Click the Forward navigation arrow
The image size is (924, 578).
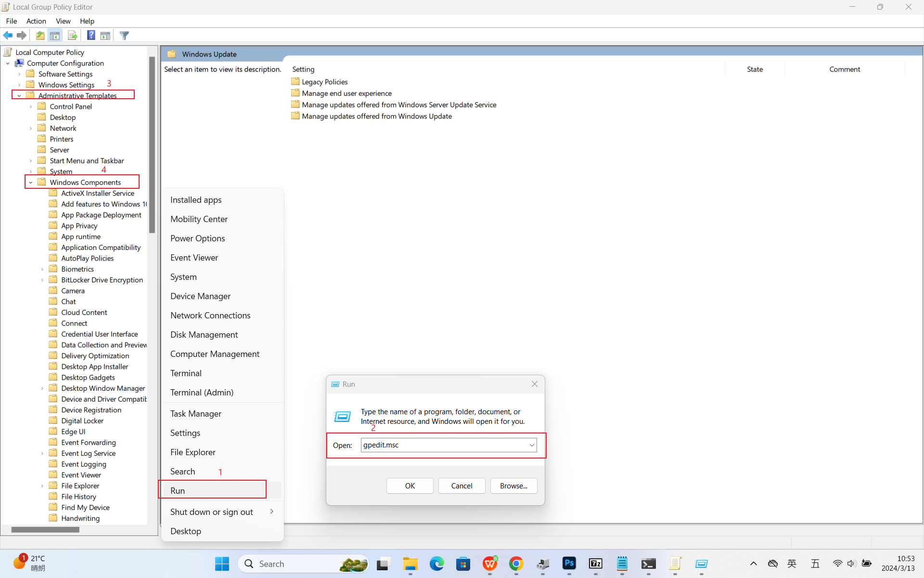click(x=21, y=35)
